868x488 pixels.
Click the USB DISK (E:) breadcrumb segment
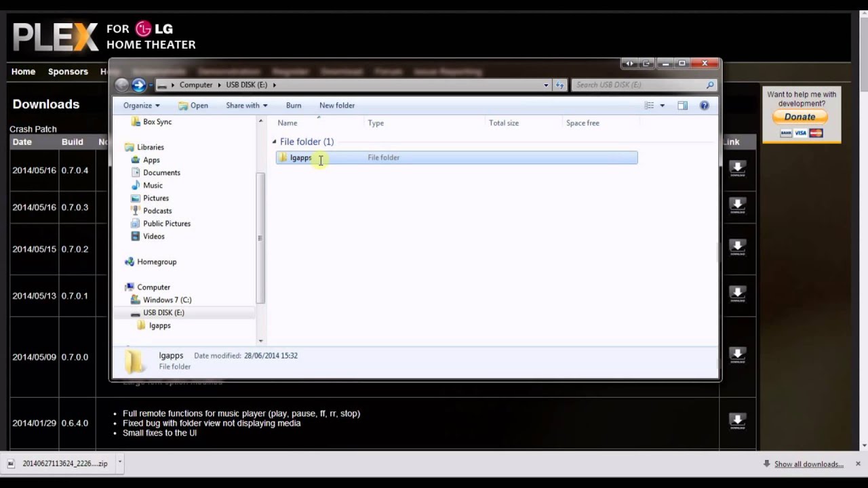246,85
